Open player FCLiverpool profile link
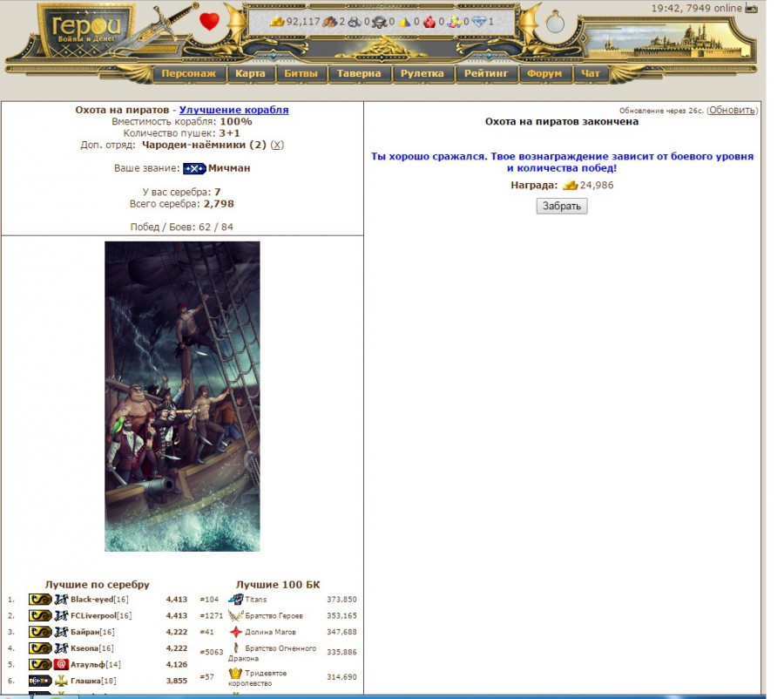 pos(93,615)
